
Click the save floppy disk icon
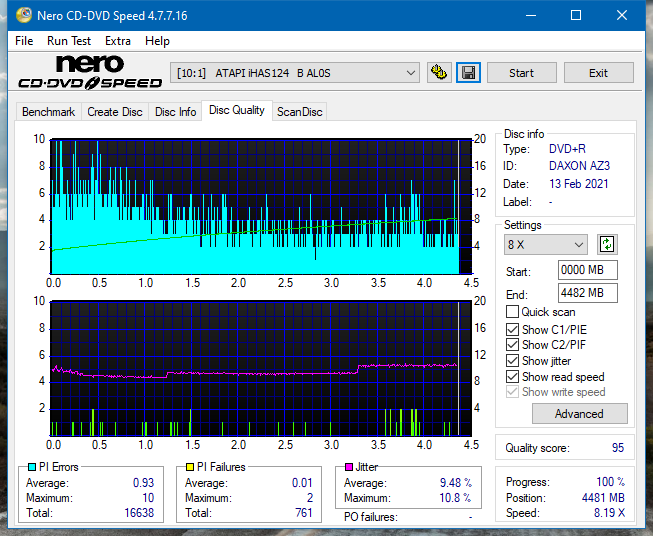(468, 73)
